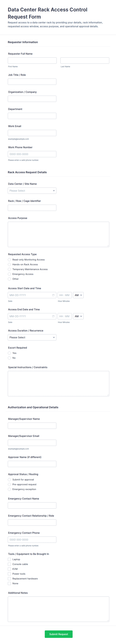
Task: Check the Laptop equipment checkbox
Action: 9,559
